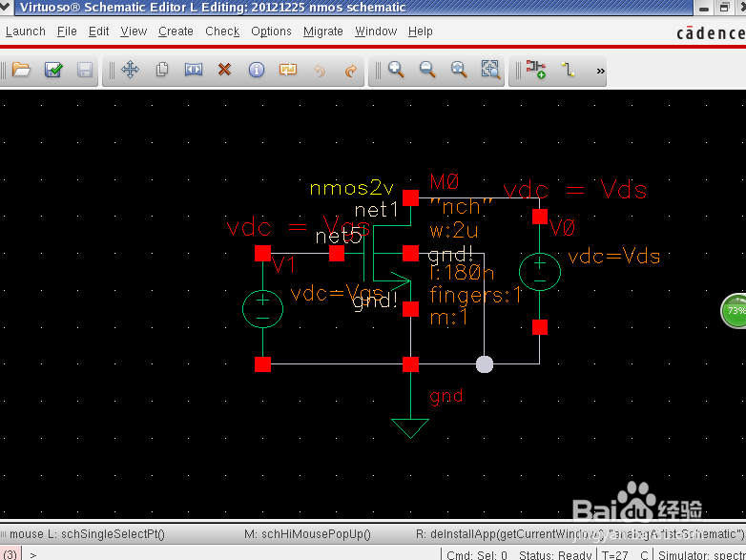Select the V1 voltage source symbol
This screenshot has width=746, height=560.
point(262,309)
